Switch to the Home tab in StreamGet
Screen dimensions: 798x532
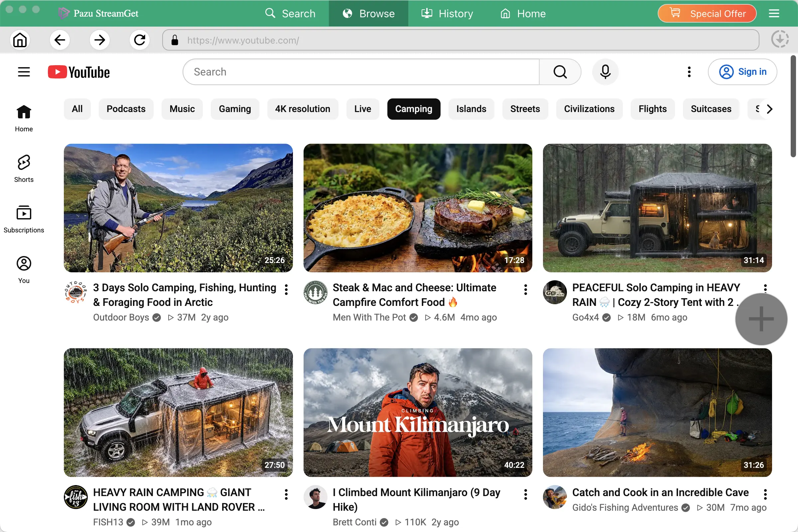coord(523,13)
